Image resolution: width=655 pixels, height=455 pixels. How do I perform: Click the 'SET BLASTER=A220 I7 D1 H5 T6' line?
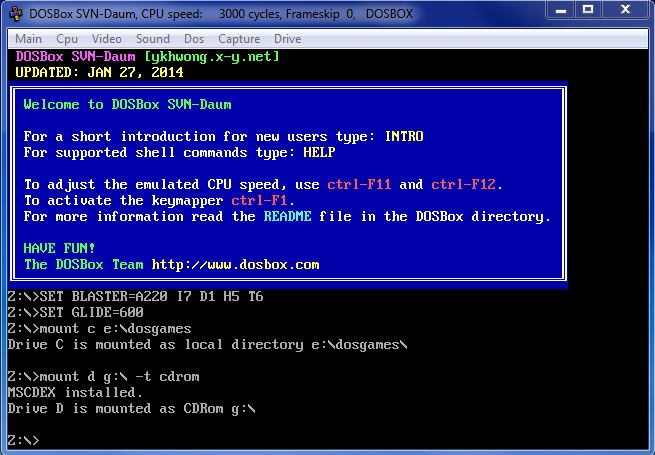pos(135,297)
